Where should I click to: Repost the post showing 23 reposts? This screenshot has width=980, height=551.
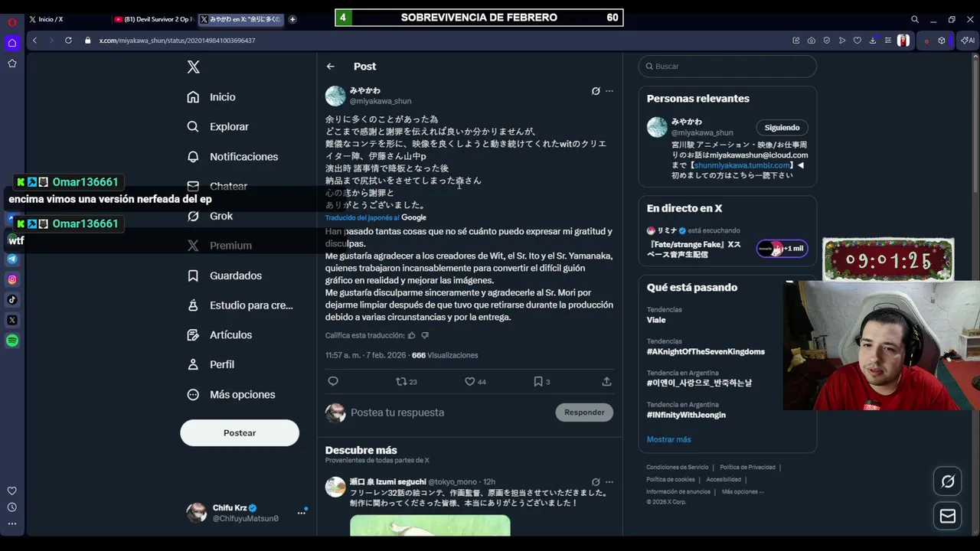[x=406, y=381]
